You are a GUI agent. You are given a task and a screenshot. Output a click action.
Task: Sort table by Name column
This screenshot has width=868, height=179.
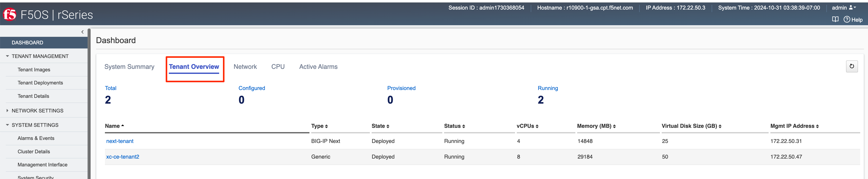(x=114, y=126)
